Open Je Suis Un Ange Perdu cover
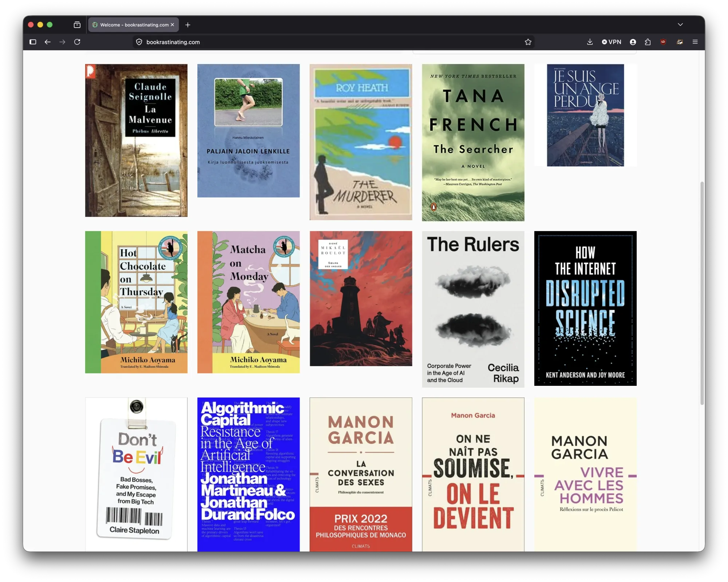The width and height of the screenshot is (728, 582). pos(585,115)
